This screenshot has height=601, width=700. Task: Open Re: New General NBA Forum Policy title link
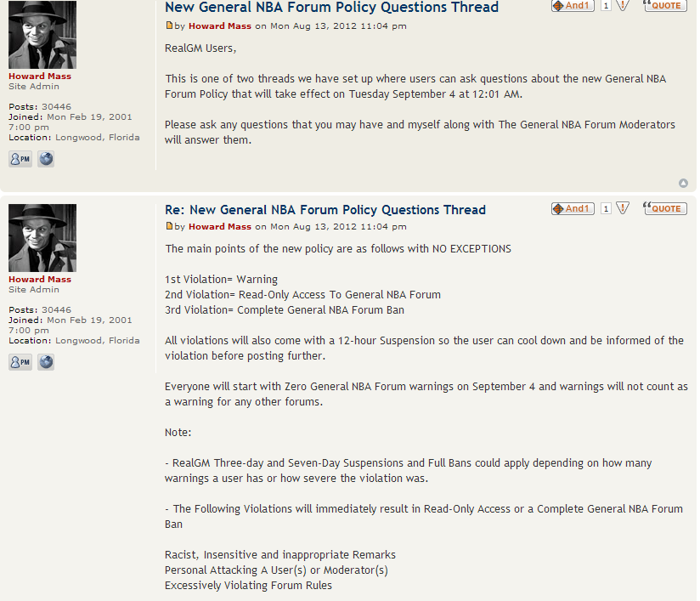(x=325, y=210)
